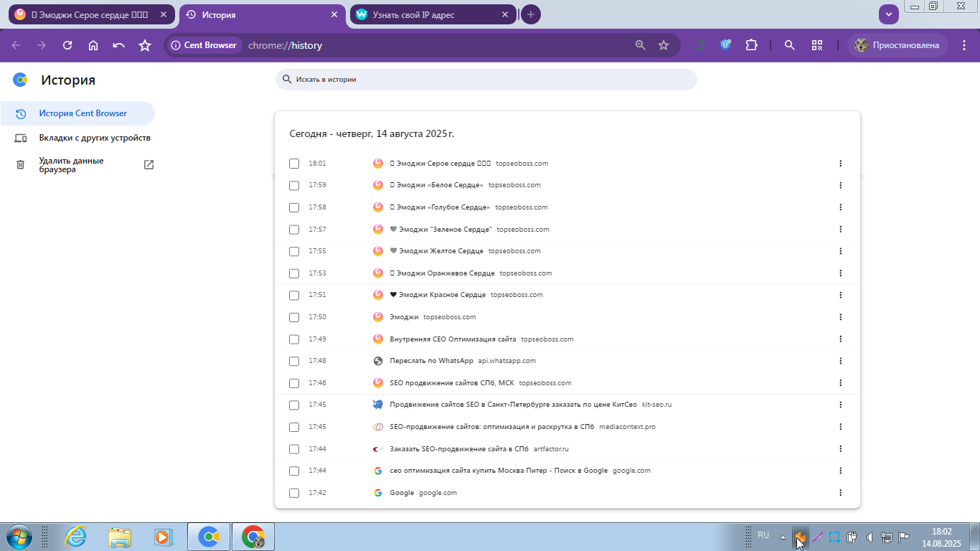
Task: Open Эмоджи topseoboss.com history link
Action: 404,317
